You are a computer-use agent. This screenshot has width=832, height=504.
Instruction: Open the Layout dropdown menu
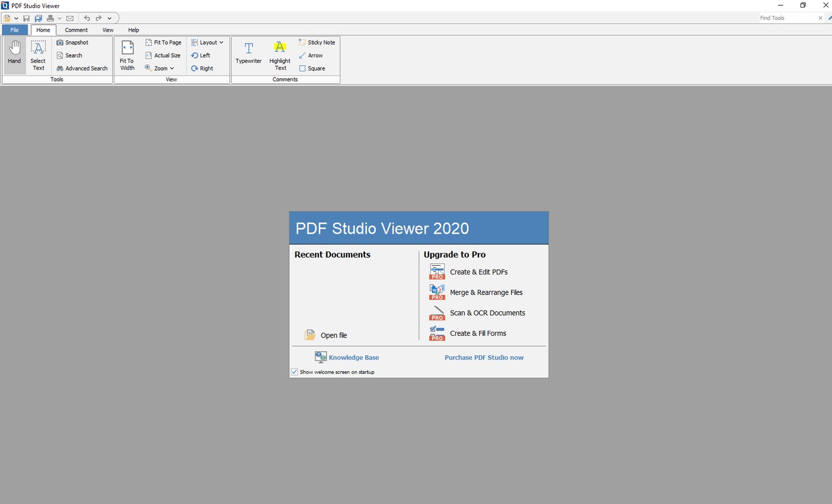click(207, 43)
